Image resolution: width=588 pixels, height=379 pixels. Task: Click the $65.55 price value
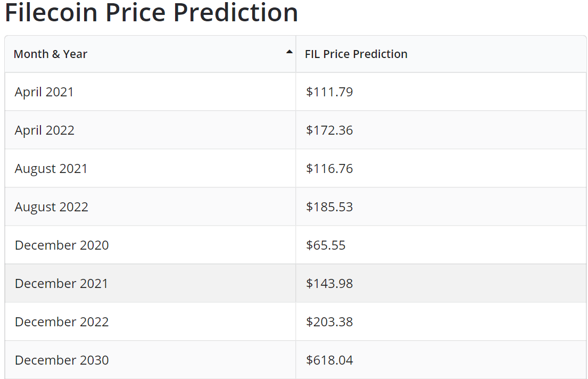326,245
